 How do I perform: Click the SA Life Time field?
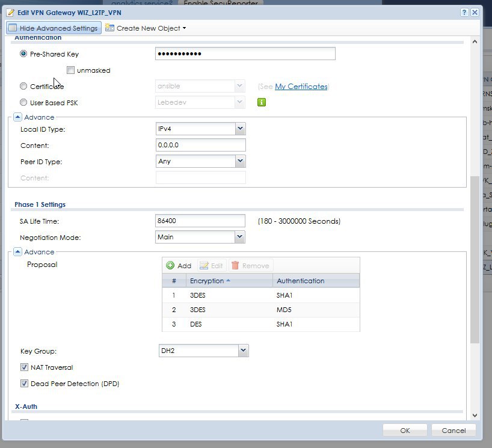click(x=200, y=221)
